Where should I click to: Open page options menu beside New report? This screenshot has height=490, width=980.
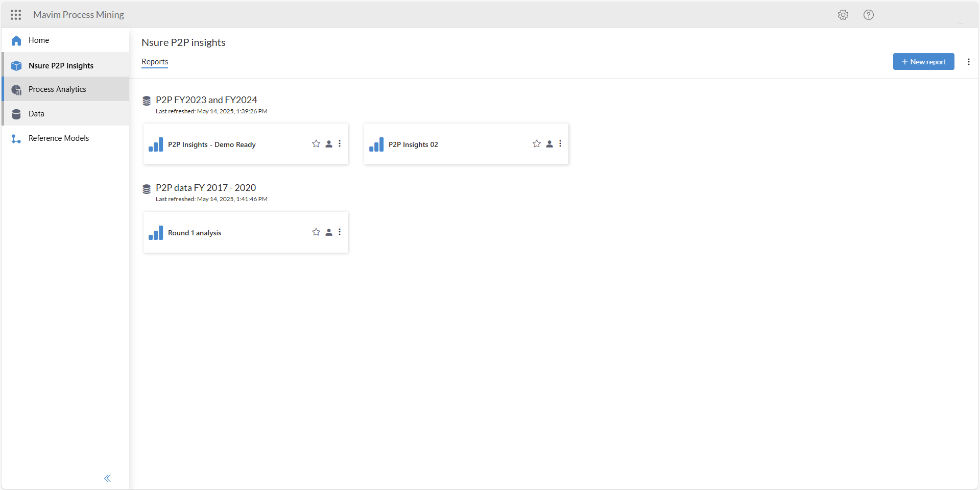(x=968, y=62)
